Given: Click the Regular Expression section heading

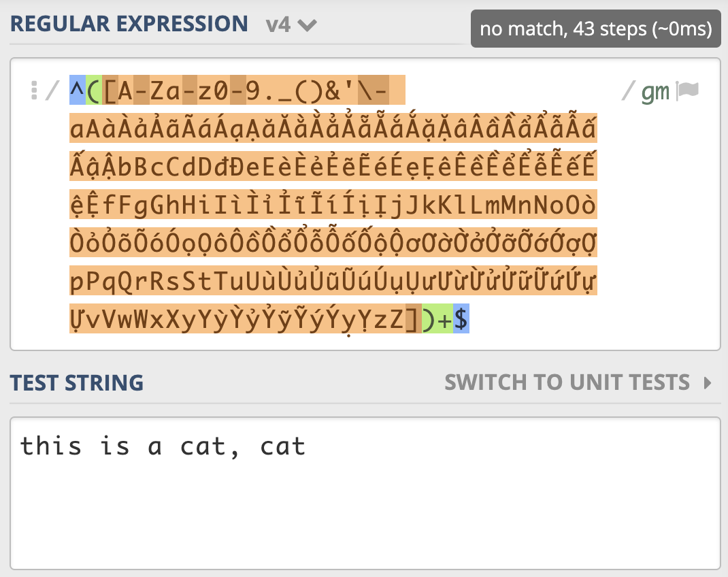Looking at the screenshot, I should [x=129, y=24].
